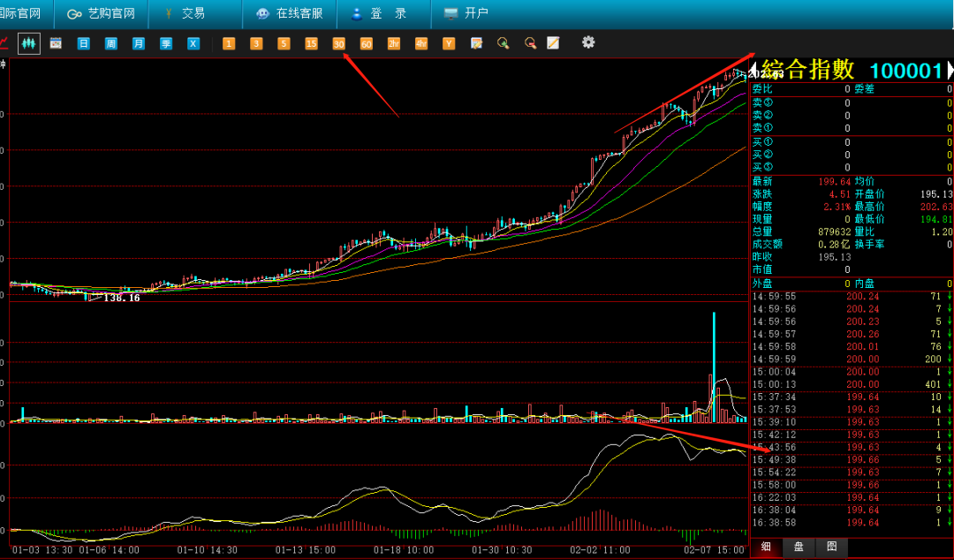Click the 1-minute timeframe icon
The height and width of the screenshot is (560, 954).
[x=229, y=43]
